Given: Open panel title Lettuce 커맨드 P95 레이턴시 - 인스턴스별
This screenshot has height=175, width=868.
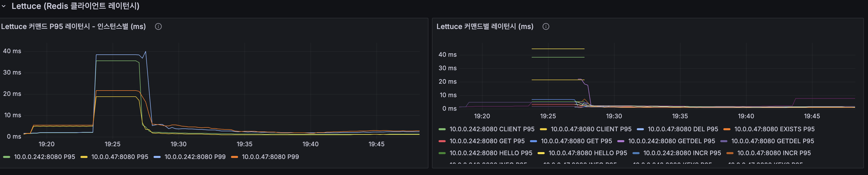Looking at the screenshot, I should coord(73,26).
